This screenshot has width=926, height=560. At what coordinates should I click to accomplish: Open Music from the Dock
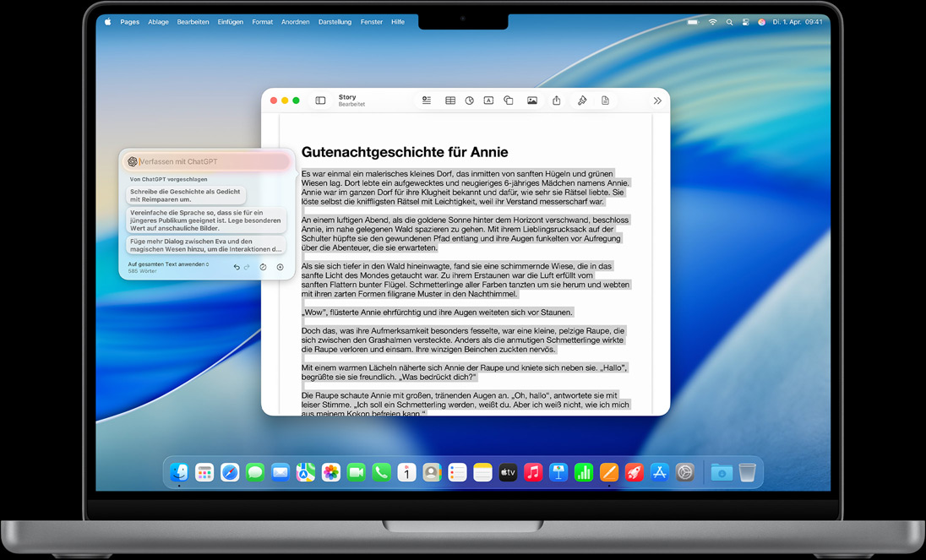[533, 471]
